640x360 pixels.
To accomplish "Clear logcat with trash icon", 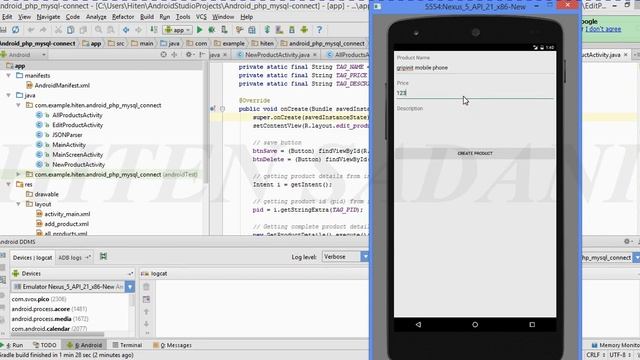I will click(146, 287).
